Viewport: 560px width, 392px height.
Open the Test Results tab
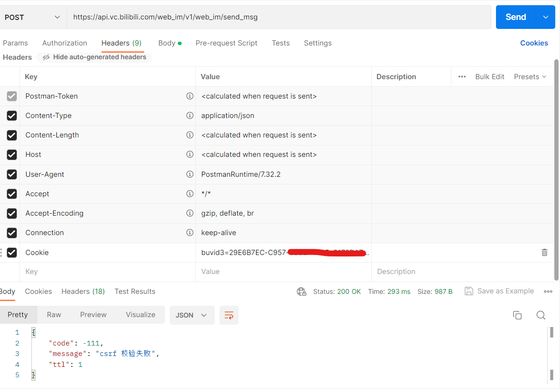[135, 292]
